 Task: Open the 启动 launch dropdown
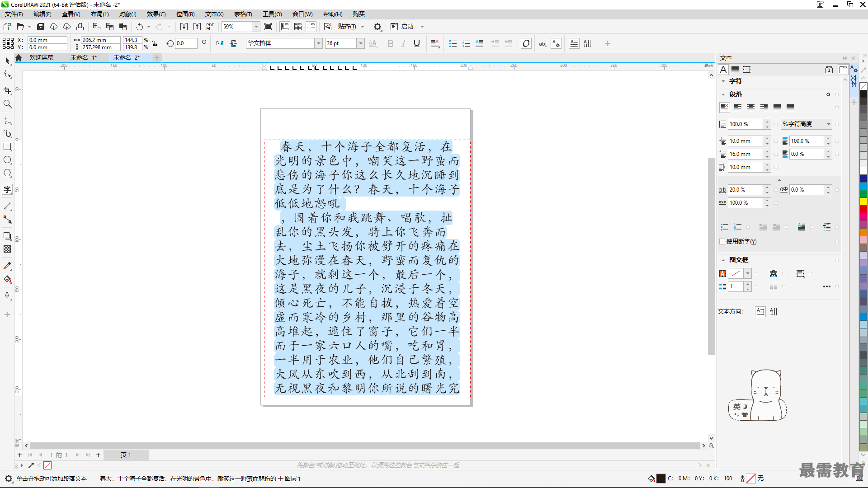[x=422, y=27]
